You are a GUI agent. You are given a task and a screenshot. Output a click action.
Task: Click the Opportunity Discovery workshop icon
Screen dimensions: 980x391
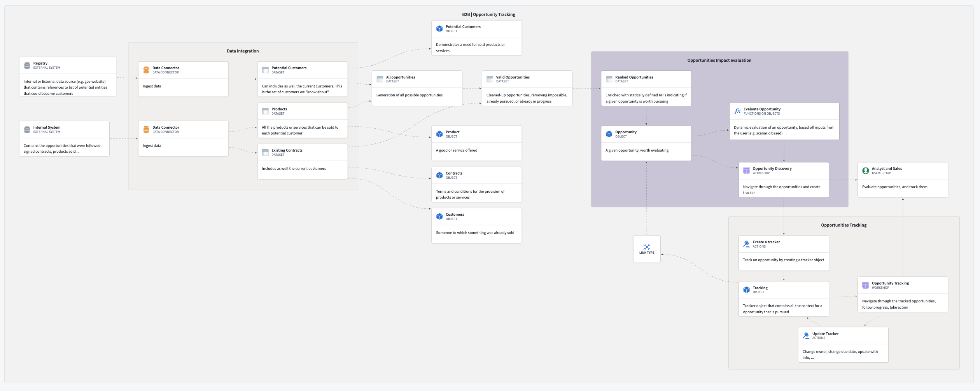coord(746,171)
